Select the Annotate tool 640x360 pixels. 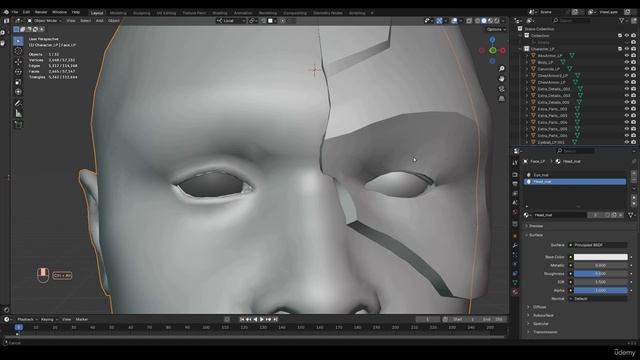(18, 104)
